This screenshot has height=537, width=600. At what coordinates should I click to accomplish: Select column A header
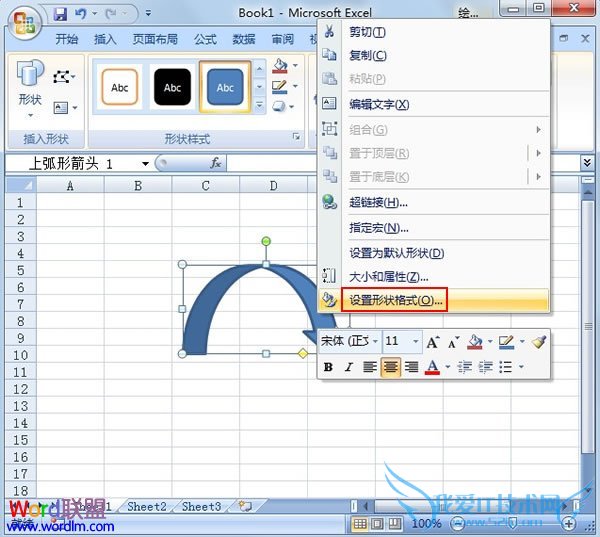[70, 186]
